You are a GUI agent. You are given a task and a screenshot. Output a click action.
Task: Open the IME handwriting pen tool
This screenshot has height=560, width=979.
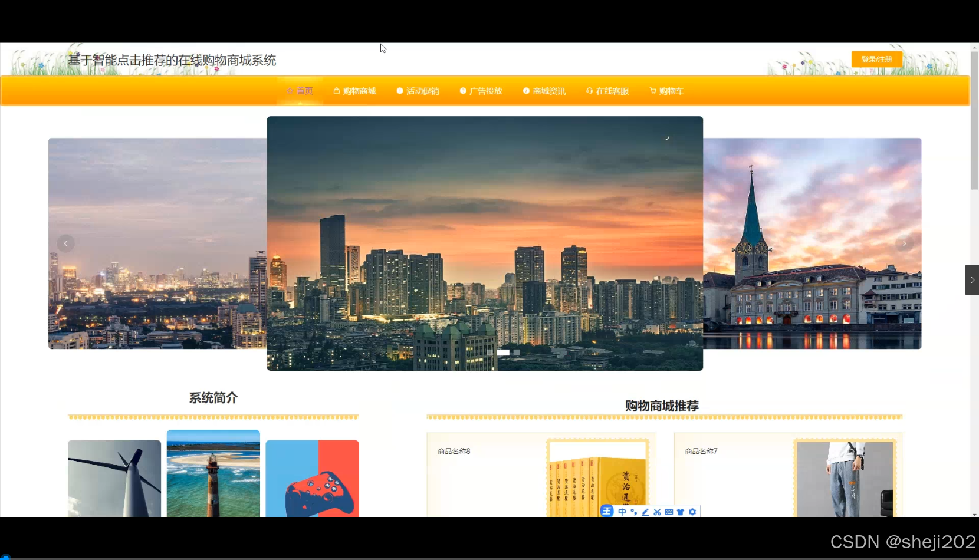click(x=645, y=512)
